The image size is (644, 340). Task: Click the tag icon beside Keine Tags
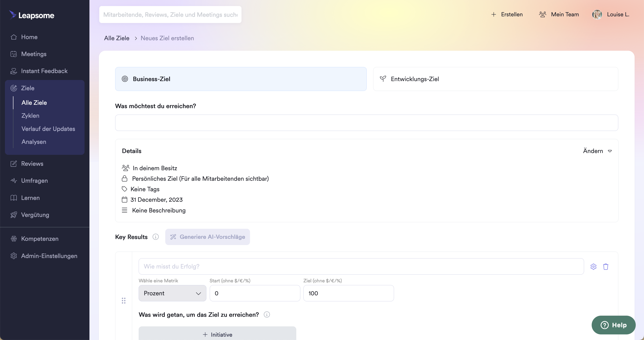[x=124, y=189]
